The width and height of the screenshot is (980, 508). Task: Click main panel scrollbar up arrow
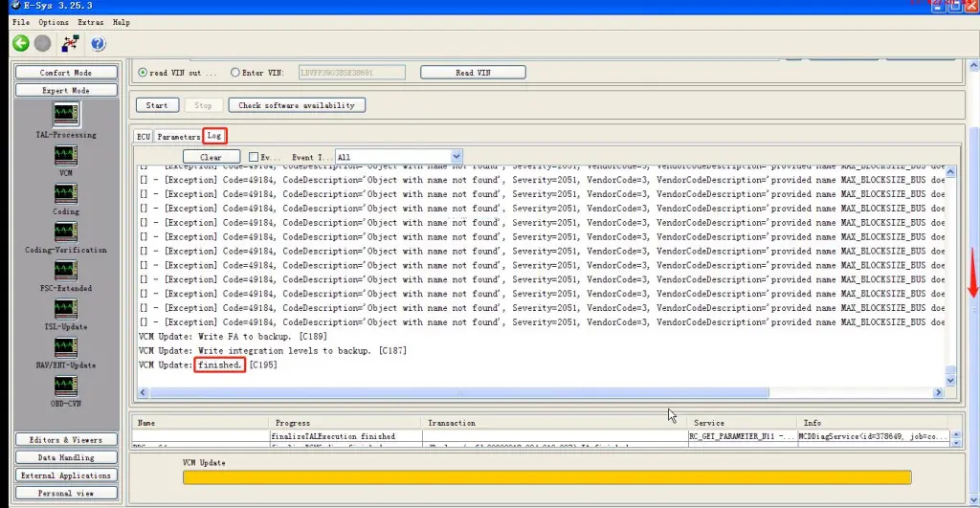tap(973, 65)
